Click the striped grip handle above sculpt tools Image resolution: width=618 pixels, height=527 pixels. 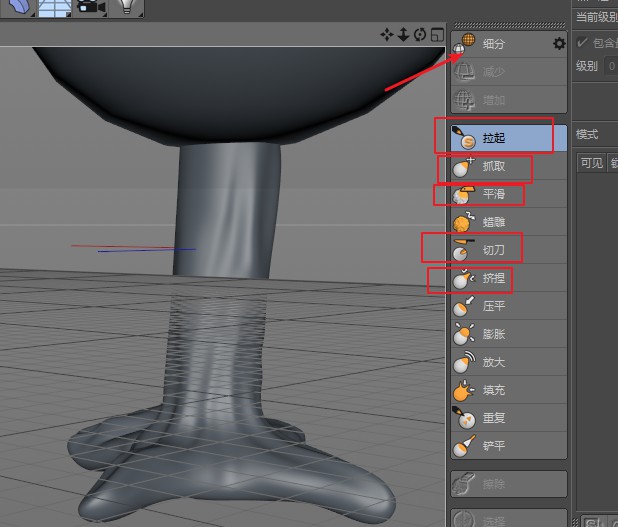point(509,25)
